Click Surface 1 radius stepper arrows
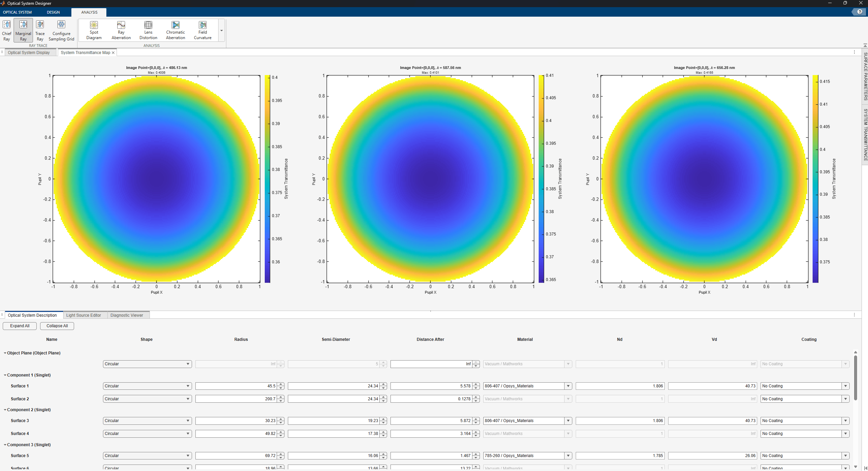Viewport: 868px width, 471px height. click(281, 386)
